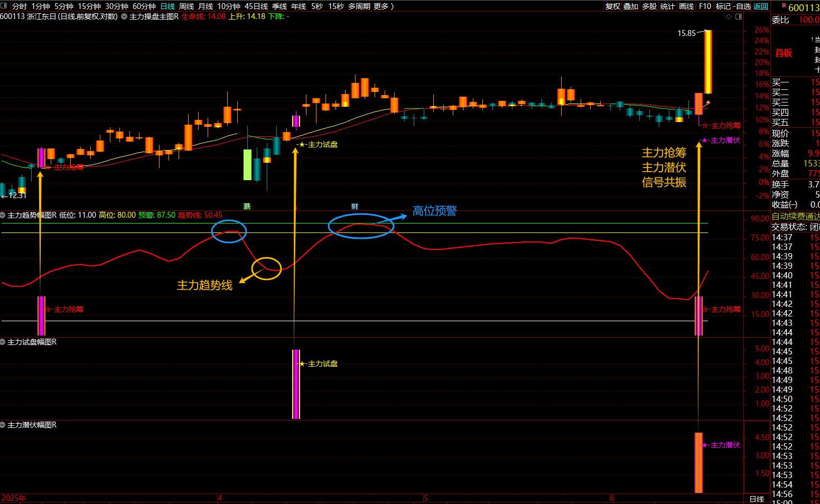Image resolution: width=820 pixels, height=504 pixels.
Task: Click the month 6 marker on time axis
Action: [612, 498]
